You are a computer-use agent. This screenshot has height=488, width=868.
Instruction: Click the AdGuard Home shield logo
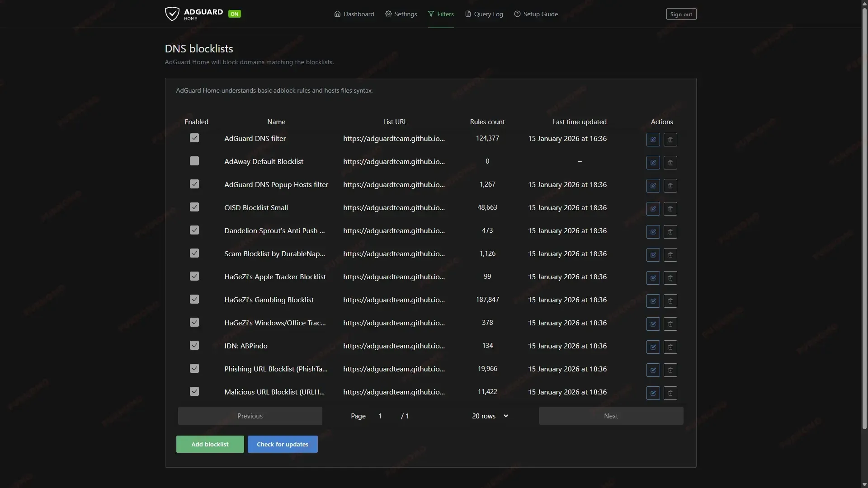pos(173,14)
